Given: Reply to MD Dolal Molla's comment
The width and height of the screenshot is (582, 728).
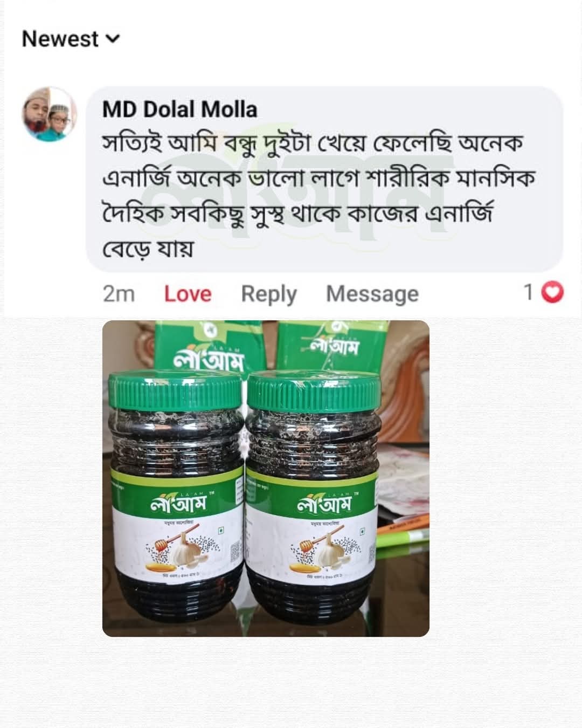Looking at the screenshot, I should tap(268, 294).
